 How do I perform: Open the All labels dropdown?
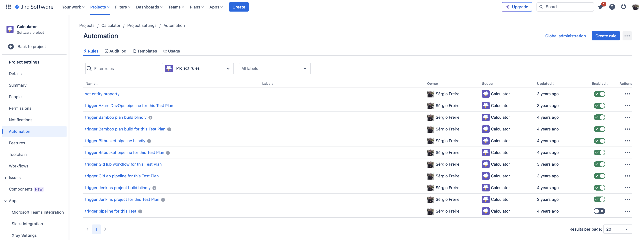275,69
